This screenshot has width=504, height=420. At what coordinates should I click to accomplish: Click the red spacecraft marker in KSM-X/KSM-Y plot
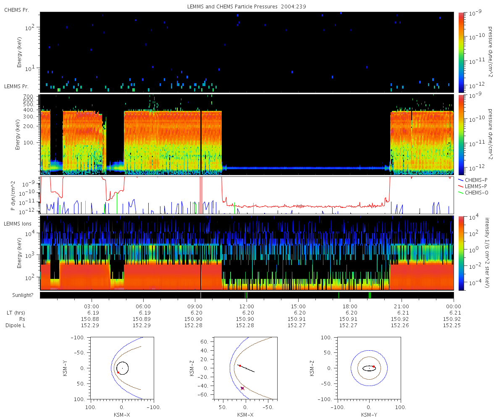tap(118, 373)
